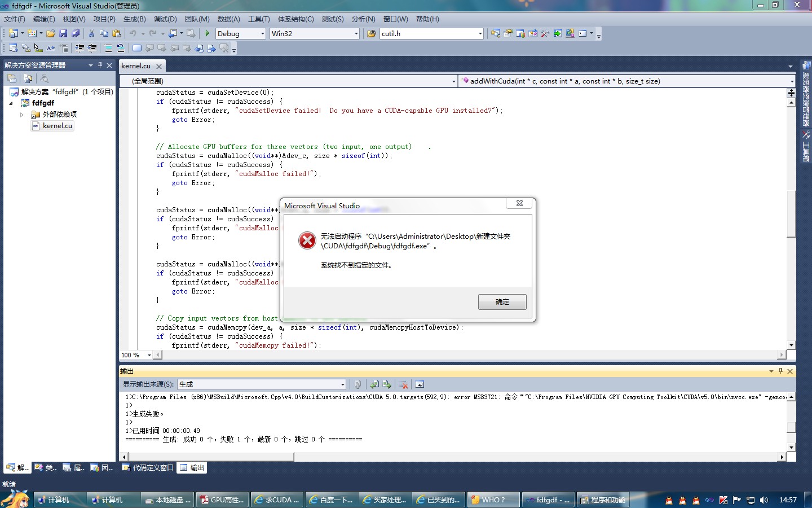
Task: Close the Solution Explorer panel
Action: (109, 65)
